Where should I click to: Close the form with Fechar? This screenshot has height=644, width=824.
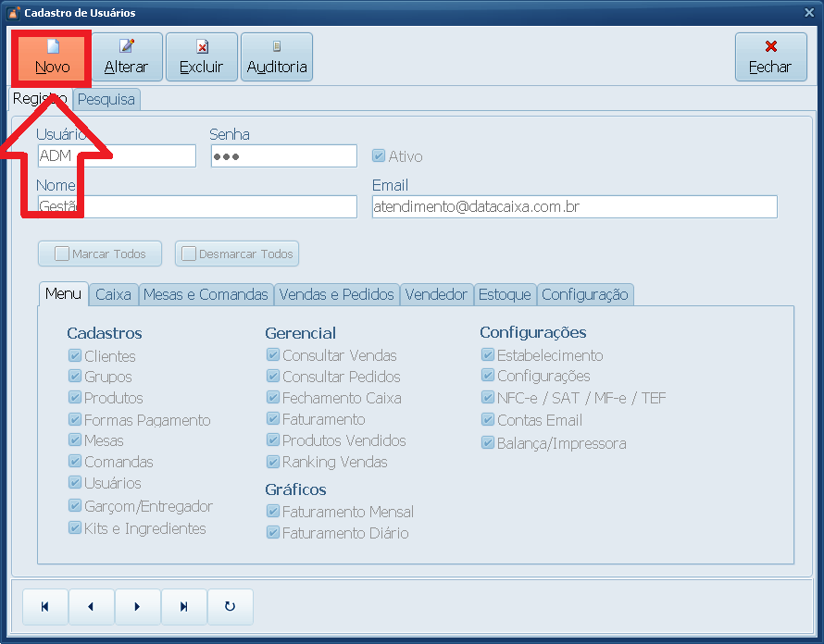click(770, 57)
